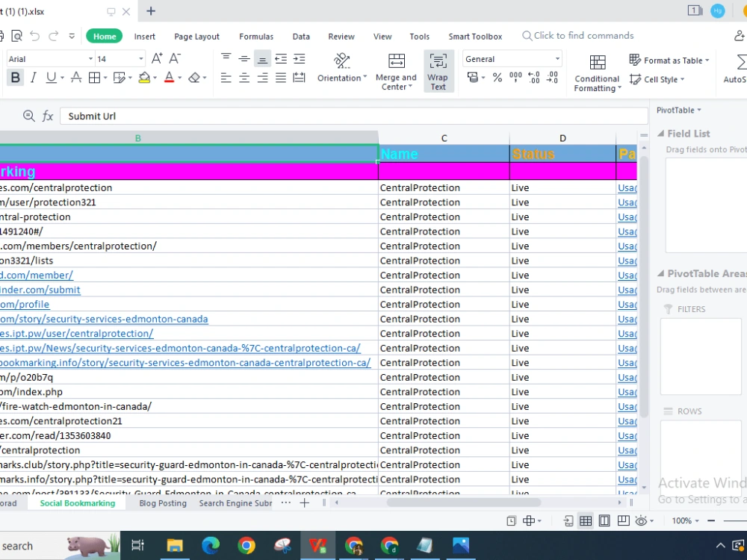Open the font color dropdown arrow
Viewport: 747px width, 560px height.
pos(179,78)
